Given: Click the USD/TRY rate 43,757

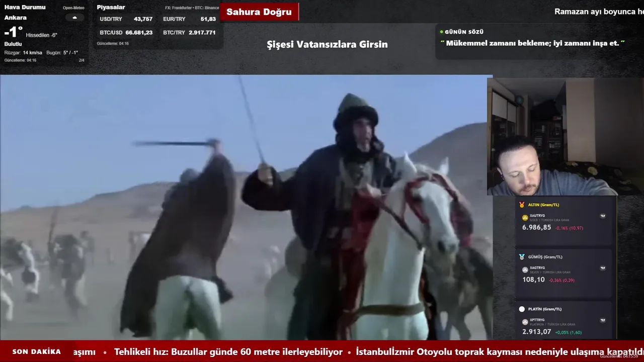Looking at the screenshot, I should [x=143, y=19].
